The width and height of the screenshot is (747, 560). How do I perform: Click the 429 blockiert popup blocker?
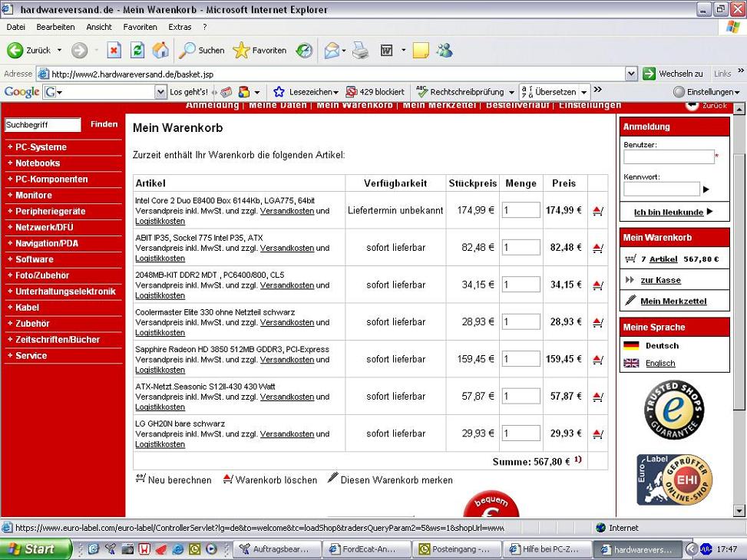[375, 92]
